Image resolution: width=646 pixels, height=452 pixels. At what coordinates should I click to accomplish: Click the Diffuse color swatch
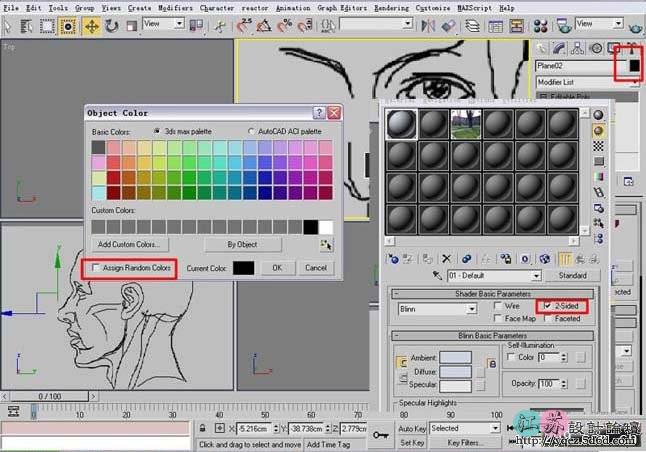click(x=455, y=372)
